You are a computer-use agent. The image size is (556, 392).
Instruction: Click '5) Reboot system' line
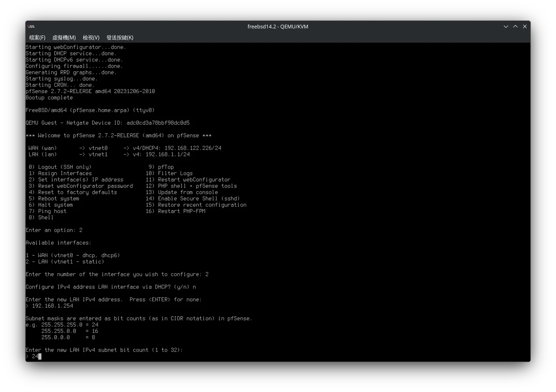coord(54,198)
